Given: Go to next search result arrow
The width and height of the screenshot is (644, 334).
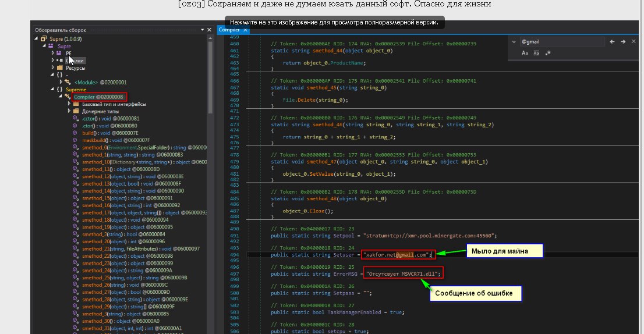Looking at the screenshot, I should (x=623, y=42).
